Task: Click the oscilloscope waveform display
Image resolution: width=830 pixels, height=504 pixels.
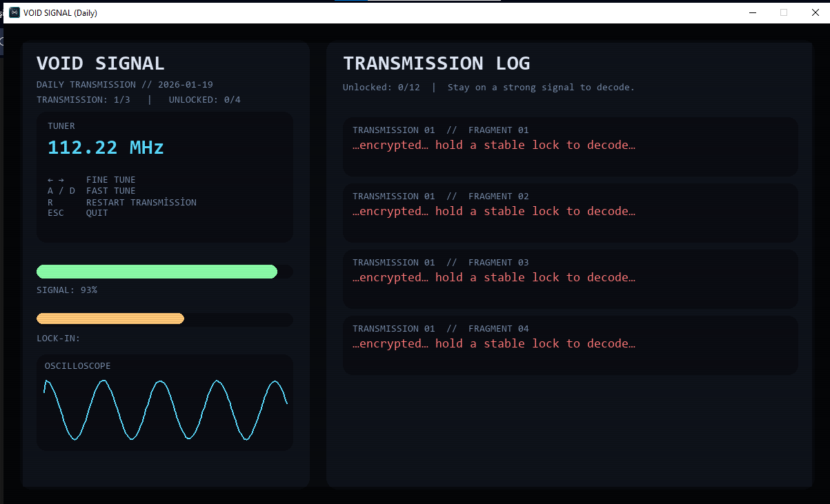Action: click(165, 410)
